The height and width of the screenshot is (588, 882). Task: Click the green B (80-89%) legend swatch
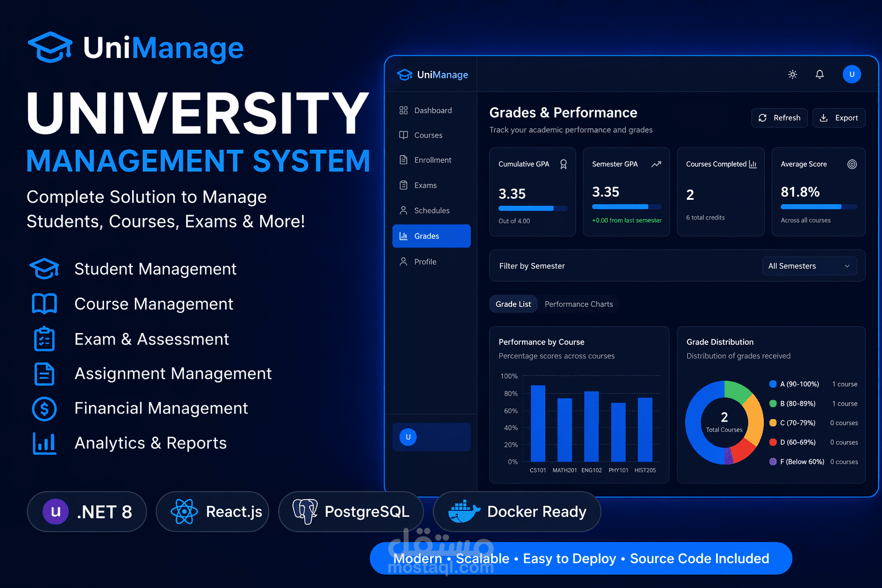tap(773, 404)
